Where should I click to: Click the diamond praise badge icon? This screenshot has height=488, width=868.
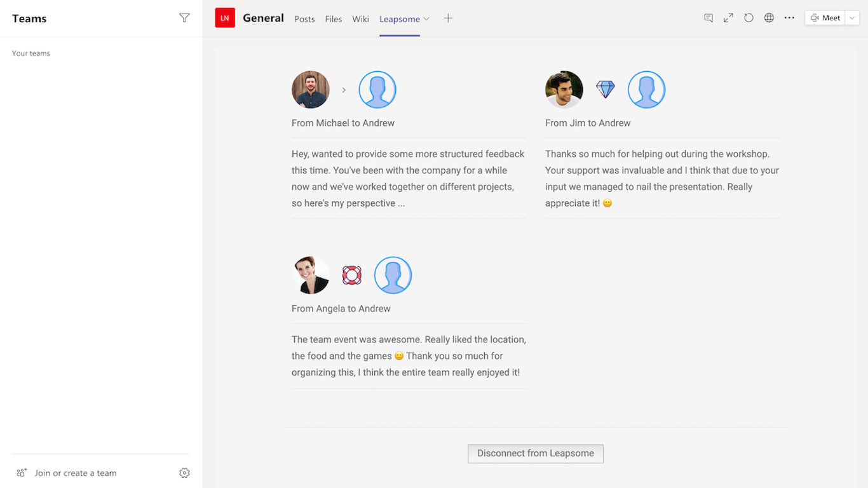pyautogui.click(x=606, y=90)
